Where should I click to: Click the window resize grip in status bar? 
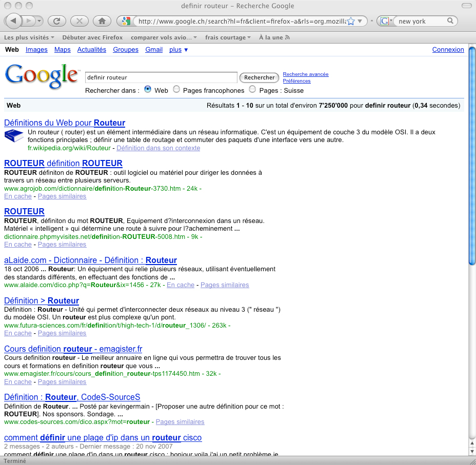click(x=472, y=461)
